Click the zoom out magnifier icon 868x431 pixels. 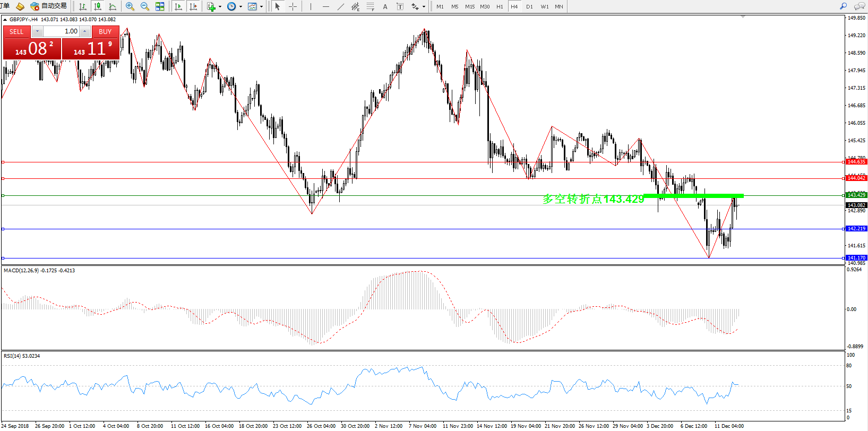[x=144, y=6]
